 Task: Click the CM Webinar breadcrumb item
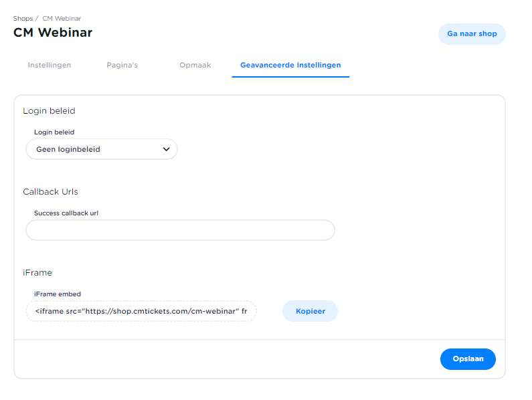click(x=62, y=18)
